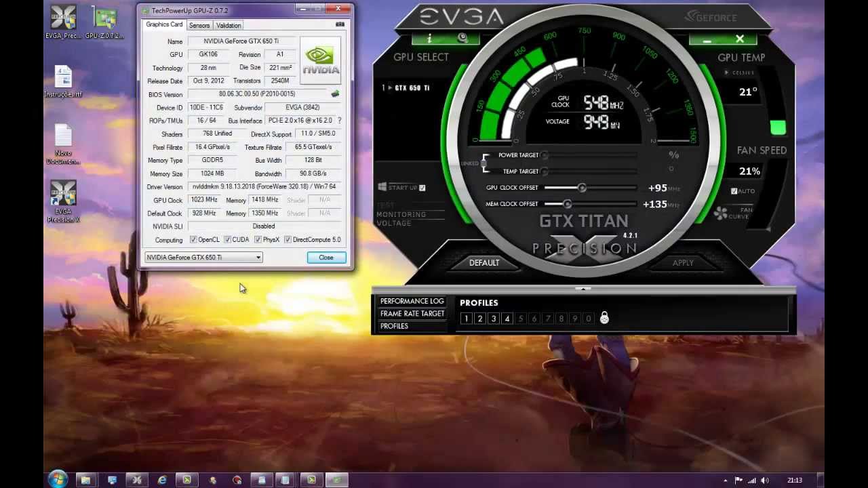Open GPU-Z.0.7.2 desktop shortcut
868x488 pixels.
[104, 22]
